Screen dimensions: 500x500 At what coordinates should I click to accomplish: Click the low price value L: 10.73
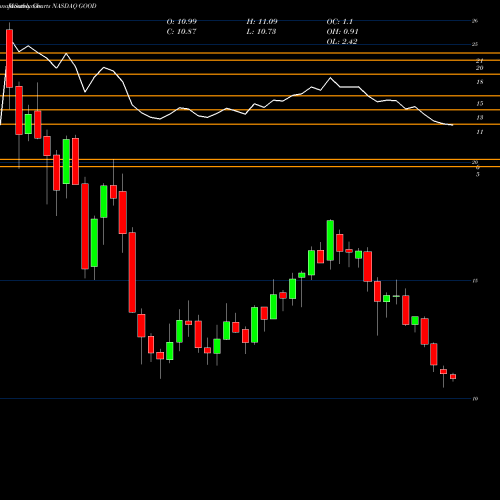pyautogui.click(x=261, y=32)
